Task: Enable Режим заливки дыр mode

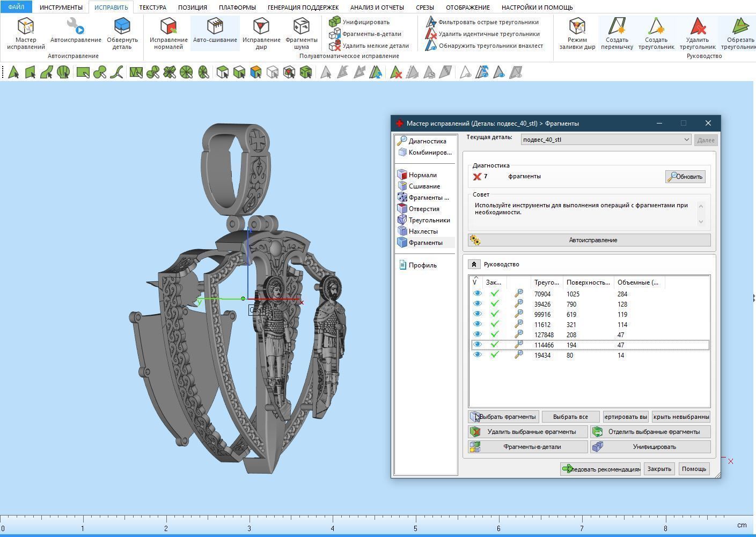Action: coord(577,33)
